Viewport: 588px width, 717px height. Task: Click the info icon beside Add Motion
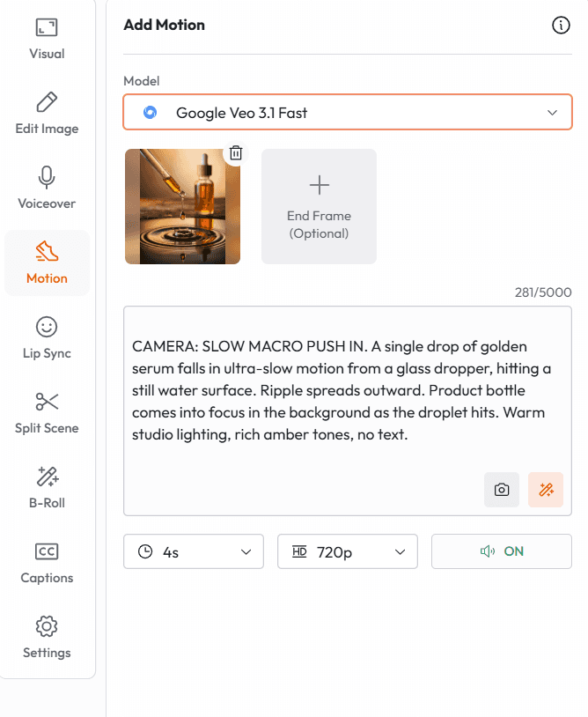[561, 26]
